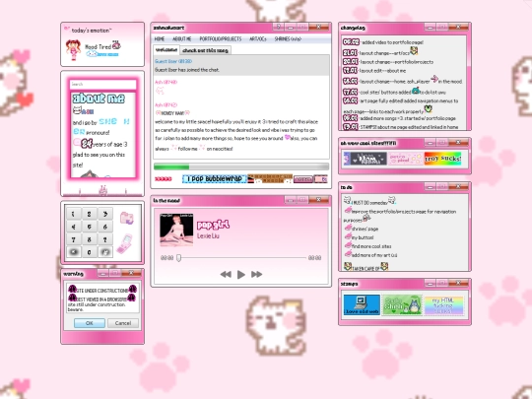Click the cat icon in about me
This screenshot has width=532, height=399.
pos(78,110)
